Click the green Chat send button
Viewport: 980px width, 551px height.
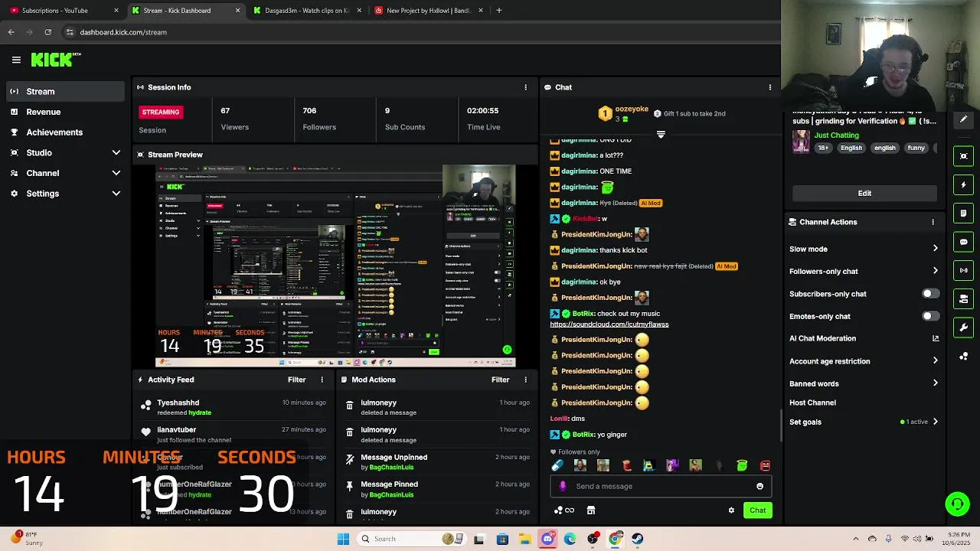click(757, 510)
